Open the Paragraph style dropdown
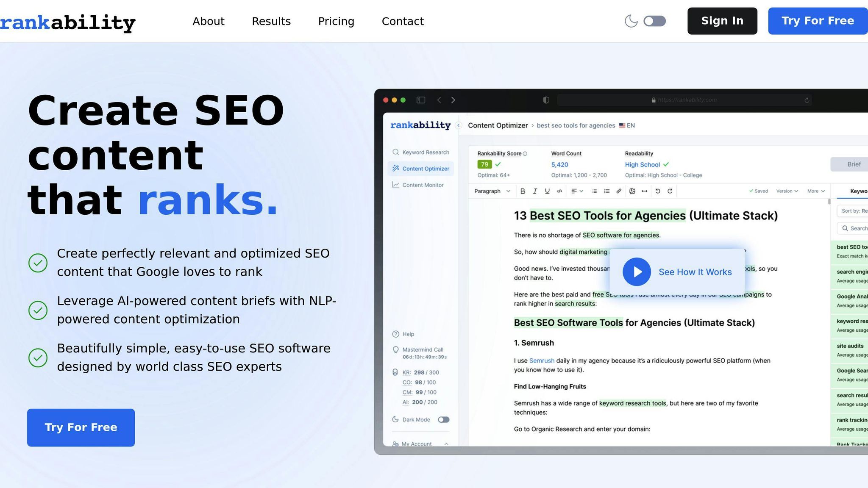The height and width of the screenshot is (488, 868). pyautogui.click(x=492, y=191)
